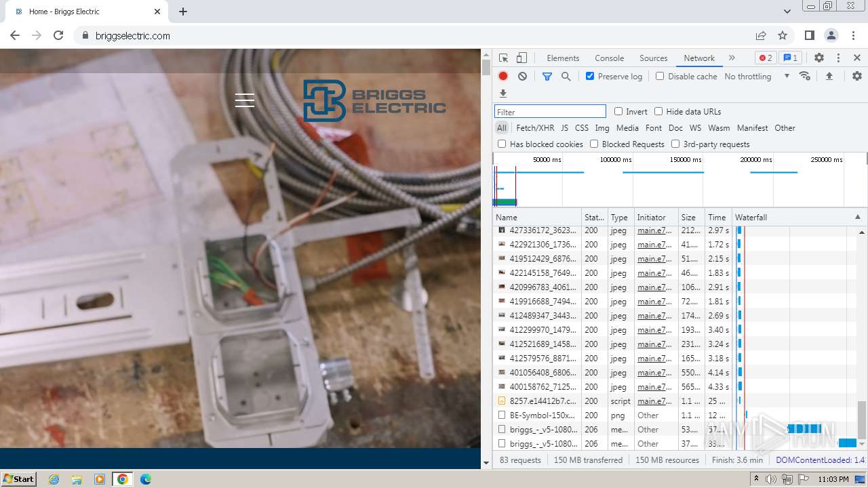Click the address bar URL

(x=133, y=35)
